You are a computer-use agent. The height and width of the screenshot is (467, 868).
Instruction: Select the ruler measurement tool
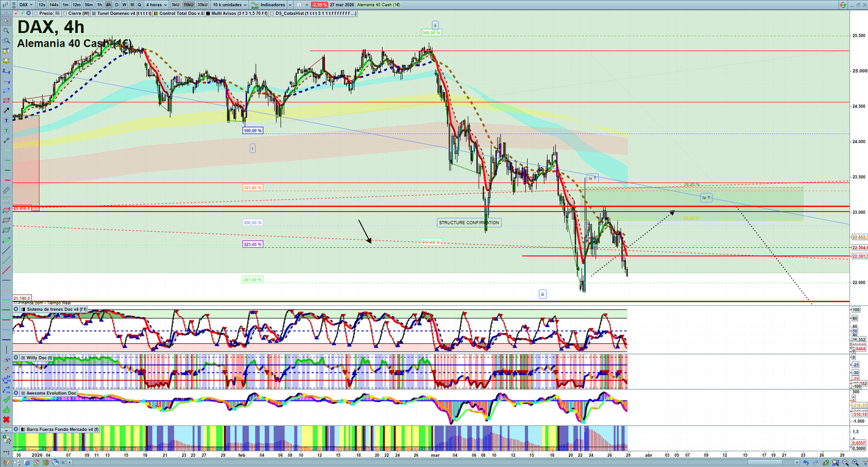click(6, 190)
